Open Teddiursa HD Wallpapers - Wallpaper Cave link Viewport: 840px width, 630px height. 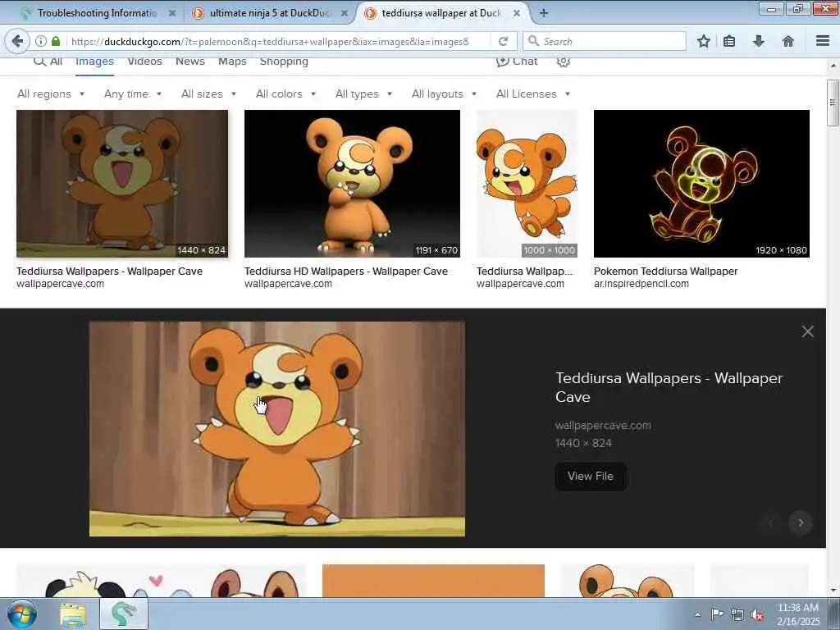pyautogui.click(x=346, y=271)
